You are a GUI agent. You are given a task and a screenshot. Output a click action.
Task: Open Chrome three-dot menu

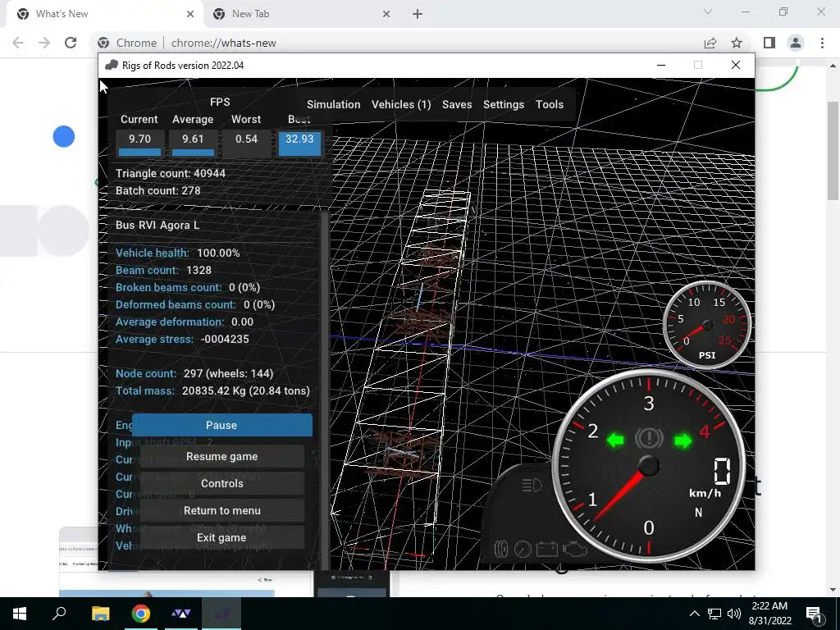click(822, 43)
